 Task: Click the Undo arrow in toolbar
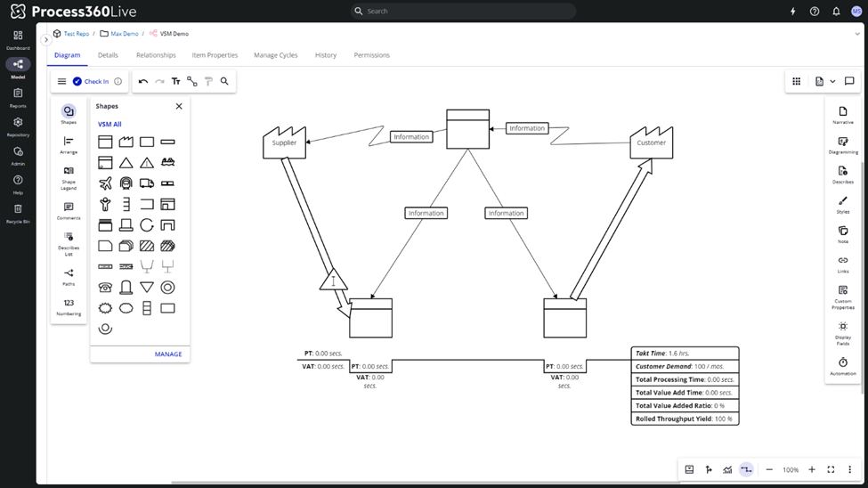143,81
